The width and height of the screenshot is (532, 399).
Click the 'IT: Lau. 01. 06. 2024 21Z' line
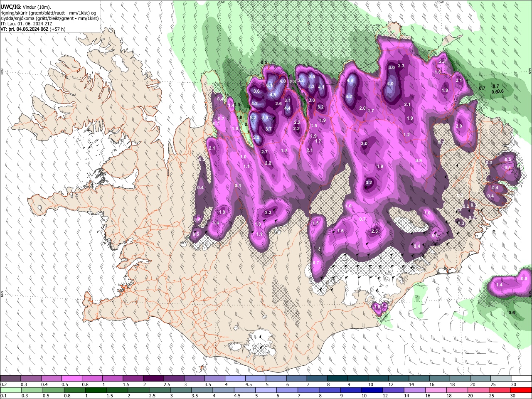click(26, 24)
